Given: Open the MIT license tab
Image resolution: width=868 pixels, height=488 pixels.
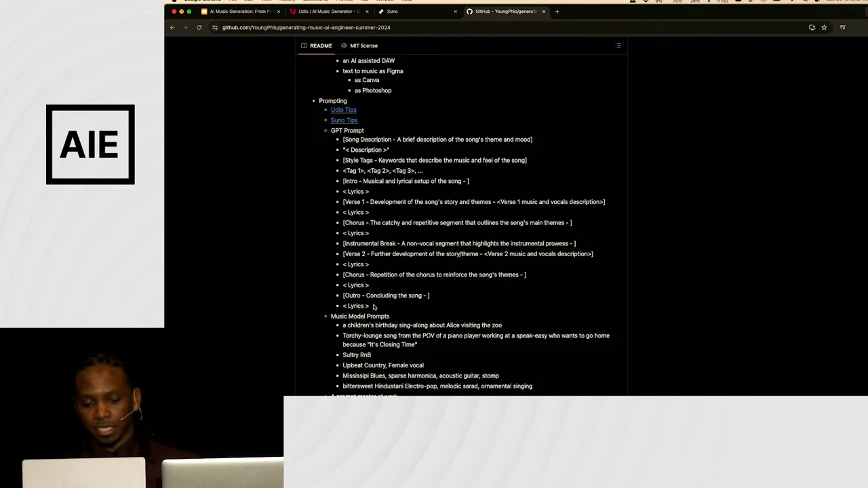Looking at the screenshot, I should click(x=359, y=46).
